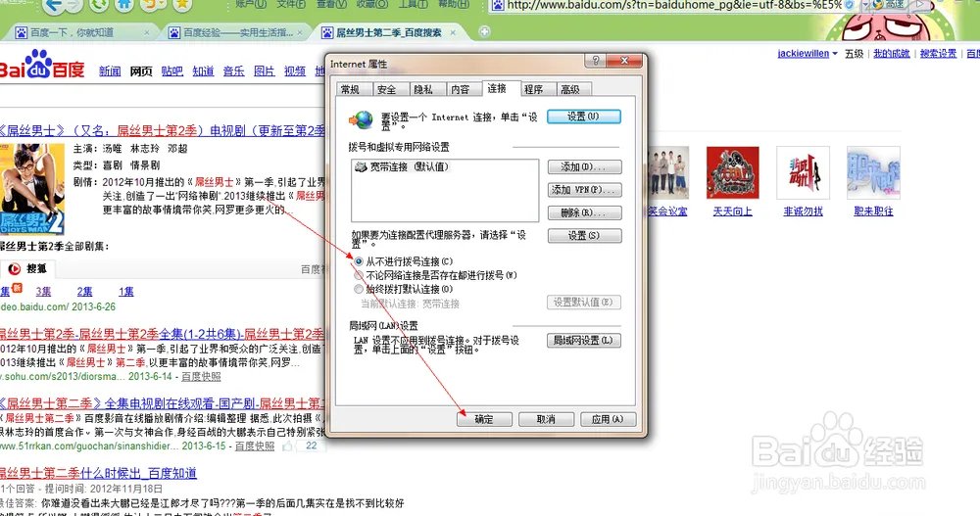This screenshot has width=980, height=516.
Task: Open the 职来职往 link
Action: point(873,211)
